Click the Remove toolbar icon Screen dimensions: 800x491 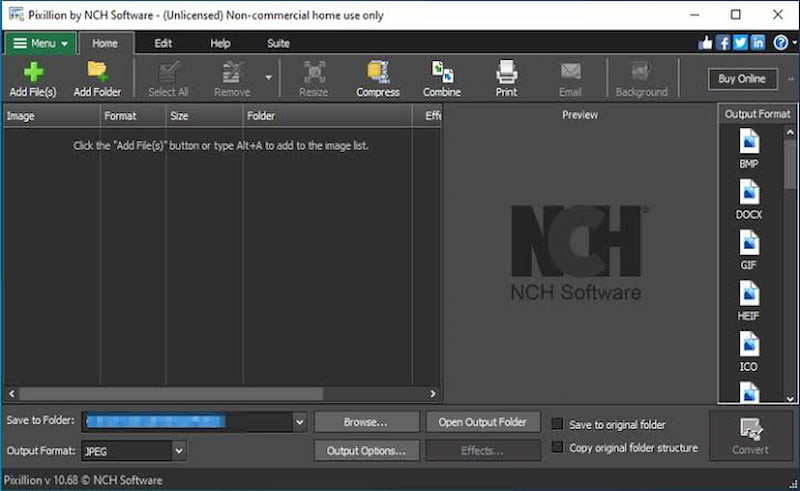pyautogui.click(x=232, y=79)
